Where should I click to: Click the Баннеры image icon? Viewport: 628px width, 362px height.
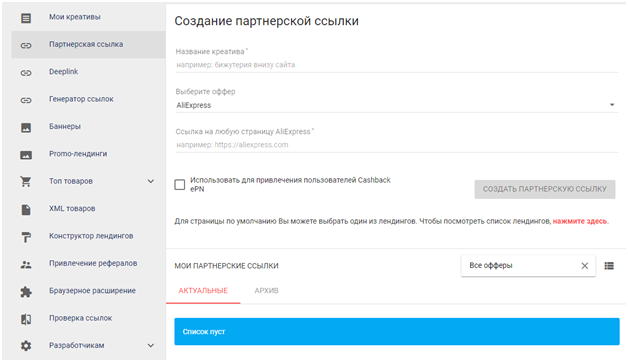[26, 127]
